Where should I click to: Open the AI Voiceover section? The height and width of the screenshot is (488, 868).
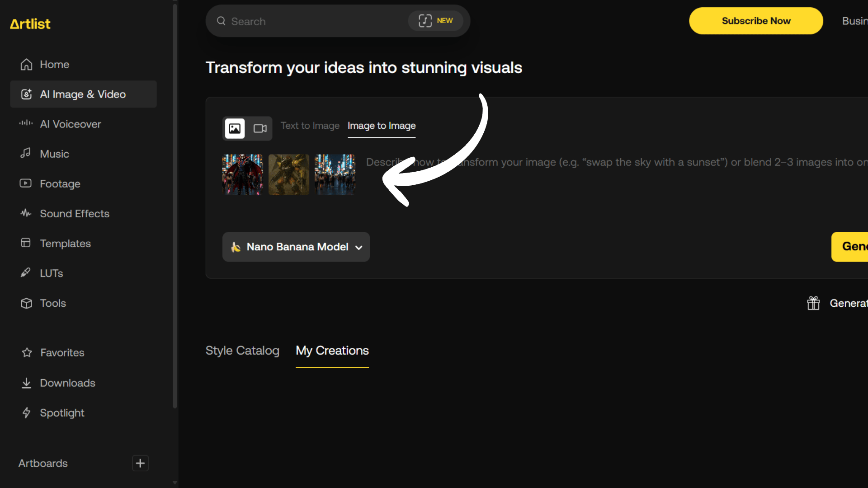70,124
